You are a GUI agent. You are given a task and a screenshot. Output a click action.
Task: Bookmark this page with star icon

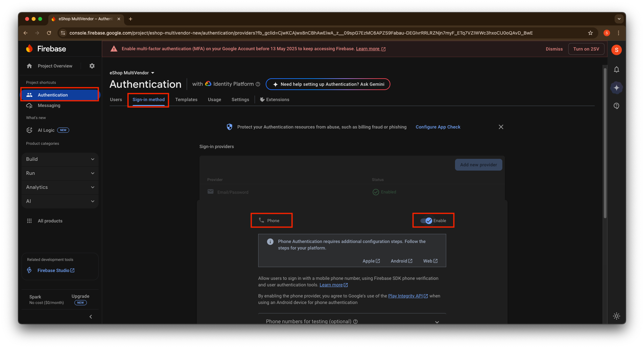click(590, 33)
